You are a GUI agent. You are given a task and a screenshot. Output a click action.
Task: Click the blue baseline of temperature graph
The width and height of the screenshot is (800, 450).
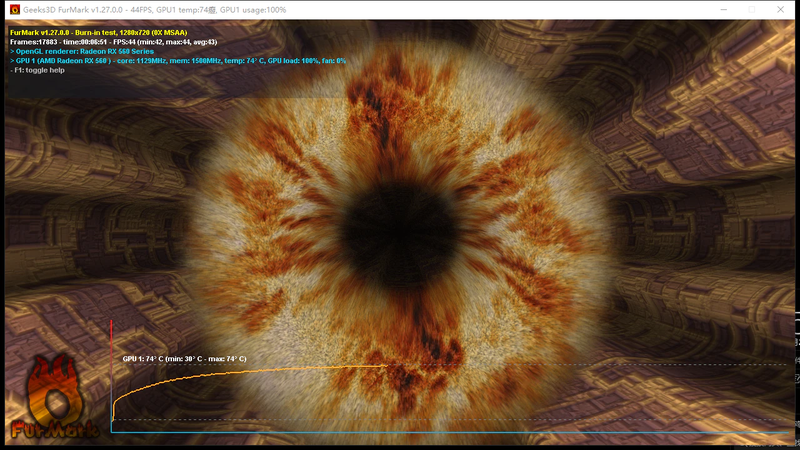pos(450,433)
